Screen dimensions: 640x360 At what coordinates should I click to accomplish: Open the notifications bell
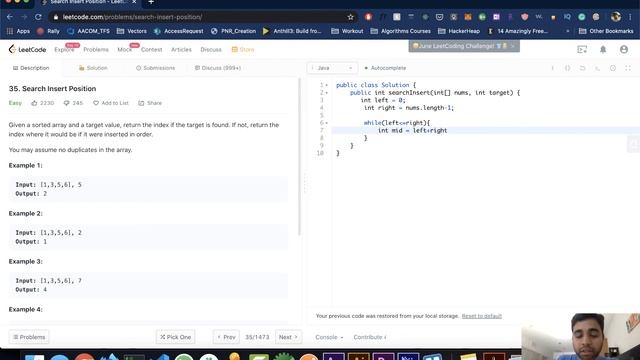(603, 49)
